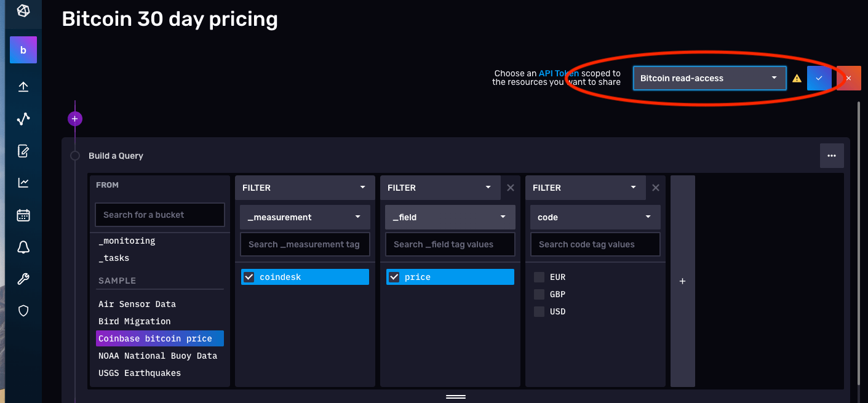Open the Data Explorer graph icon
The image size is (868, 403).
[23, 119]
